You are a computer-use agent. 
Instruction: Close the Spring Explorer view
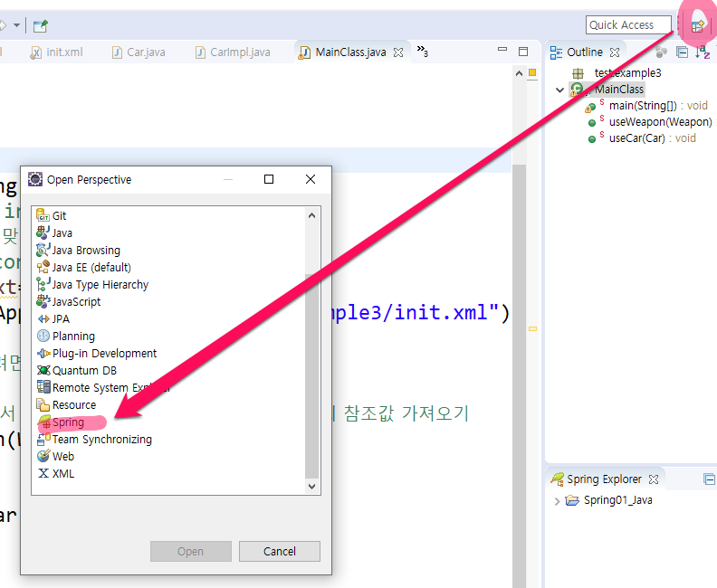coord(654,479)
